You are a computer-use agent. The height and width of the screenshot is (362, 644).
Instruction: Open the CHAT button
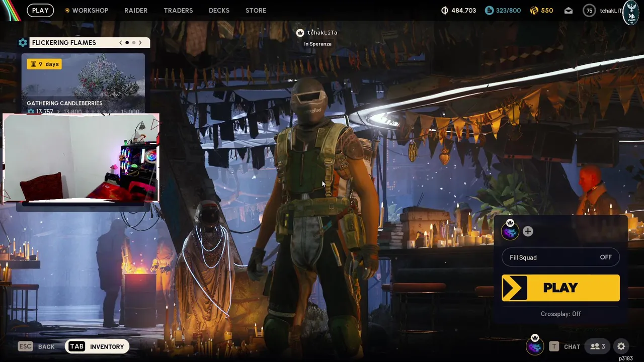(x=565, y=346)
